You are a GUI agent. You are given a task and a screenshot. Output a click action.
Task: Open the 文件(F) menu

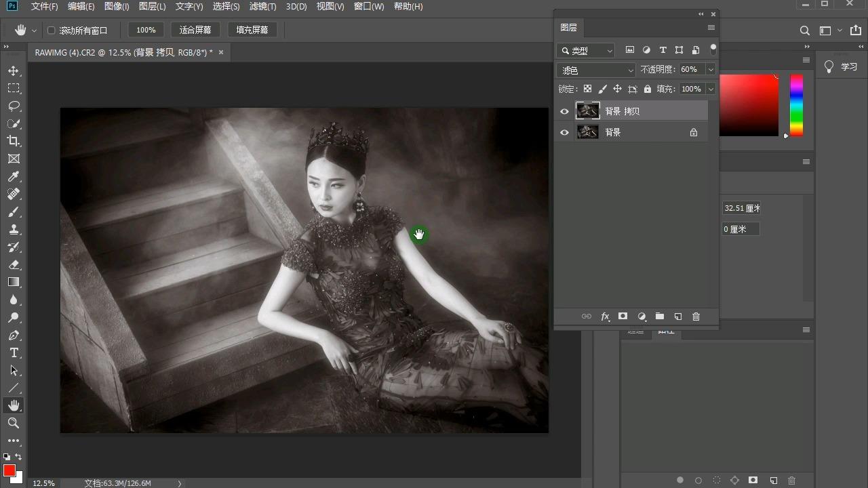click(45, 7)
